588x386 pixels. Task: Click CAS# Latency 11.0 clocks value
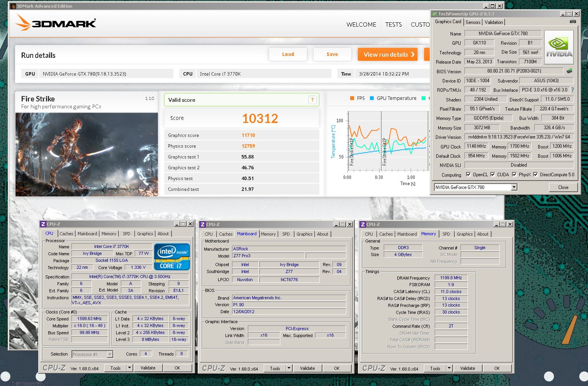(451, 292)
